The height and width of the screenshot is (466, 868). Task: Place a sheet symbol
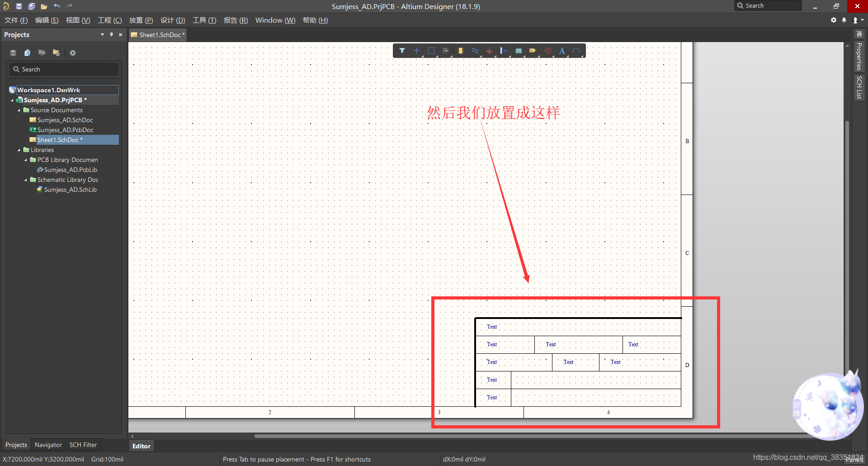coord(519,51)
